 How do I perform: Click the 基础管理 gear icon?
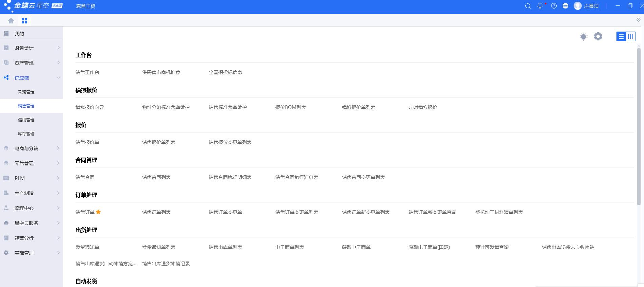click(6, 253)
